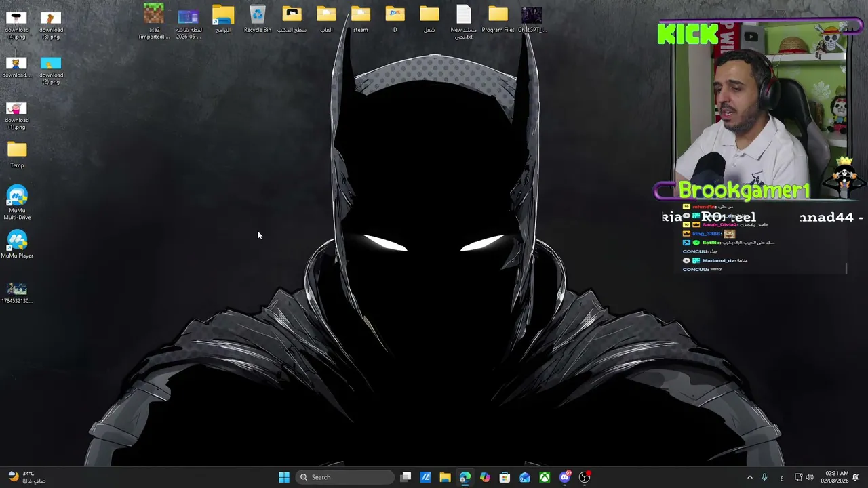Image resolution: width=868 pixels, height=488 pixels.
Task: Show hidden system tray icons
Action: [750, 477]
